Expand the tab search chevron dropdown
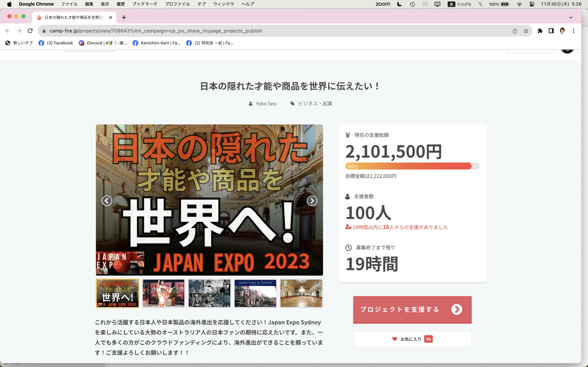 pos(571,17)
